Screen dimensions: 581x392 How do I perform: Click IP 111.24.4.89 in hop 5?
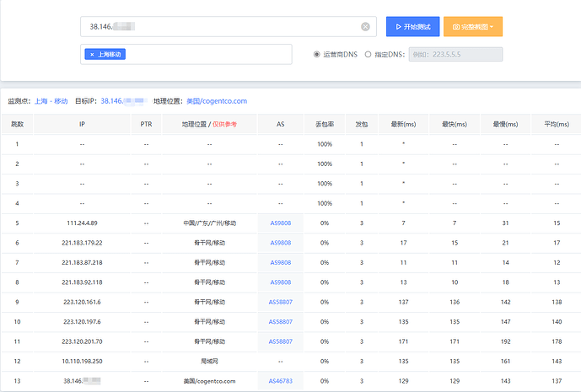click(x=82, y=223)
